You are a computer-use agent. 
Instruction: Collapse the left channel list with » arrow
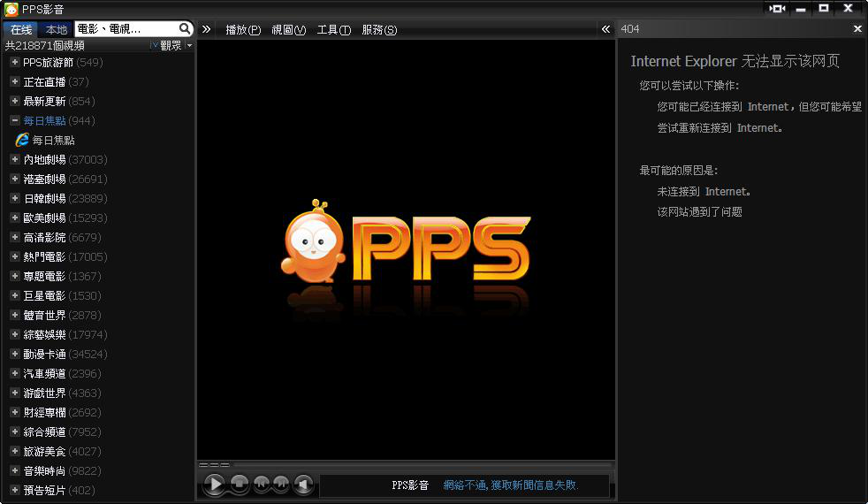coord(206,29)
